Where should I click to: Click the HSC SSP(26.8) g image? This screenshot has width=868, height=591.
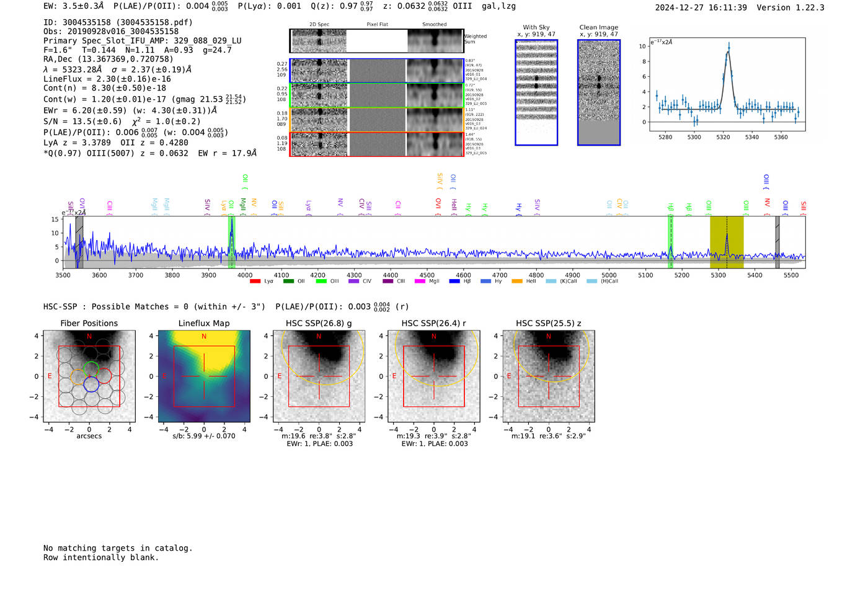319,376
